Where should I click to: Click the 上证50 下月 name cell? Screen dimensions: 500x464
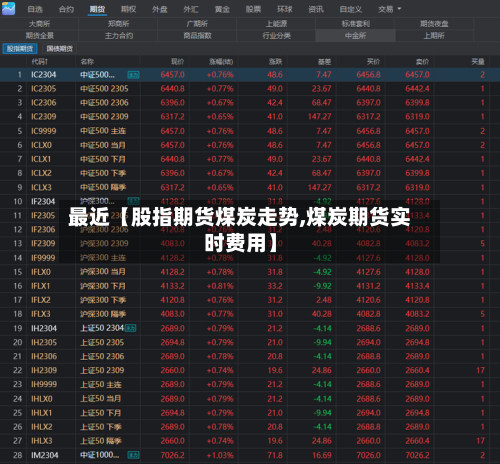pyautogui.click(x=101, y=413)
